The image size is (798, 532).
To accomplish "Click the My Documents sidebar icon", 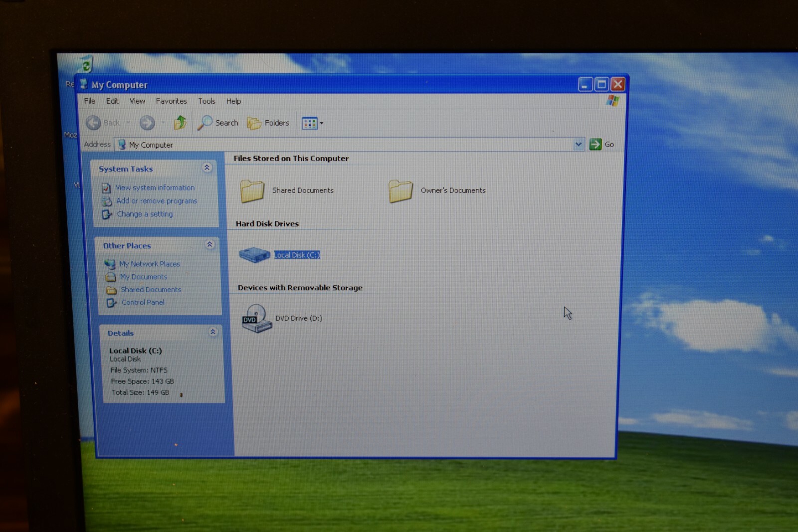I will click(111, 277).
